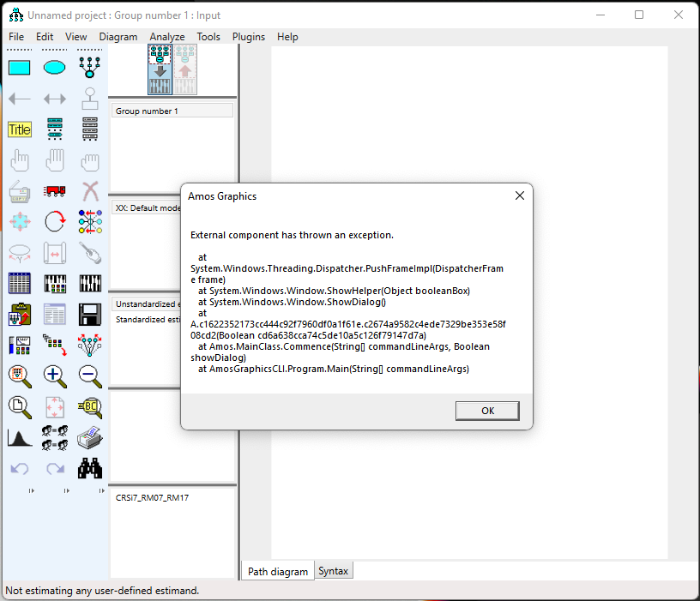The width and height of the screenshot is (700, 601).
Task: Toggle the view input path diagram button
Action: (x=160, y=69)
